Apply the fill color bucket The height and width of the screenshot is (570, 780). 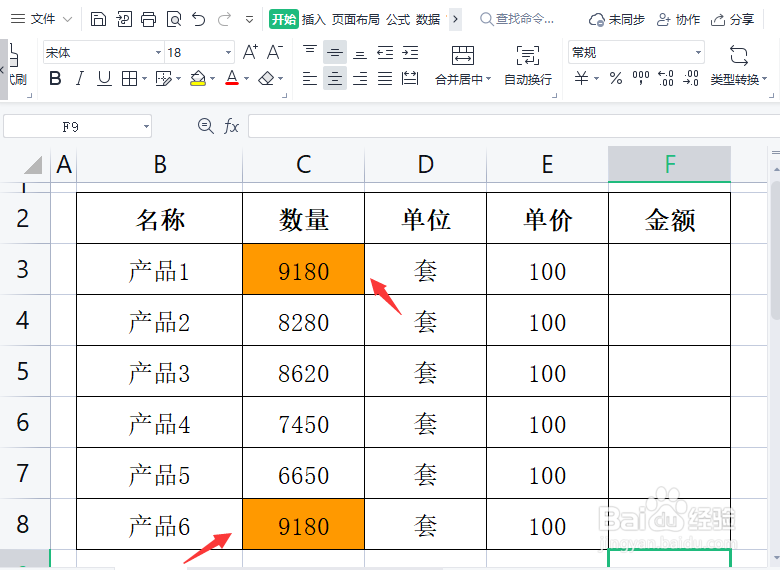[x=198, y=79]
